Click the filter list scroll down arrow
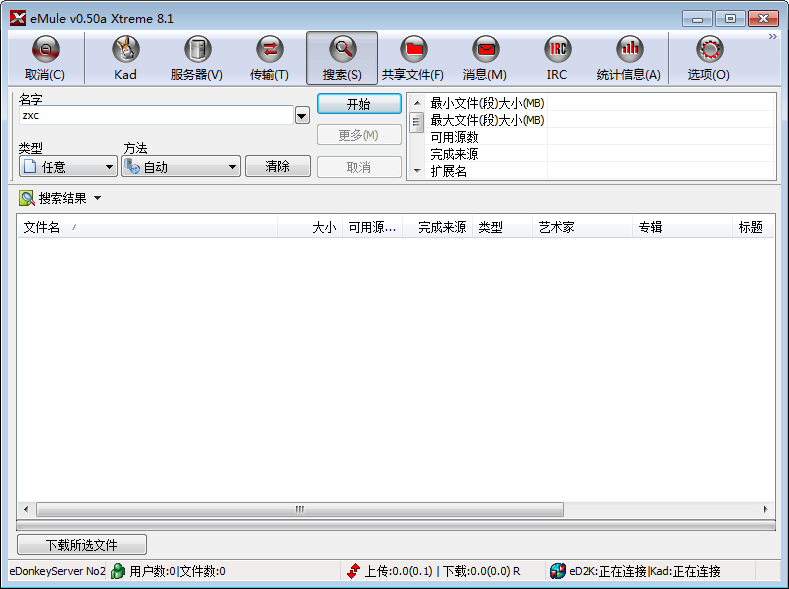Screen dimensions: 789x589 (x=417, y=171)
